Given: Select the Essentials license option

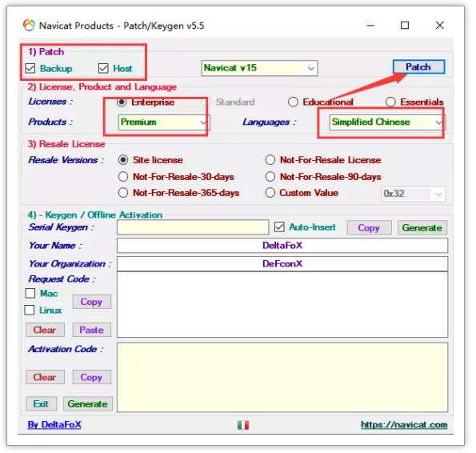Looking at the screenshot, I should (x=390, y=102).
